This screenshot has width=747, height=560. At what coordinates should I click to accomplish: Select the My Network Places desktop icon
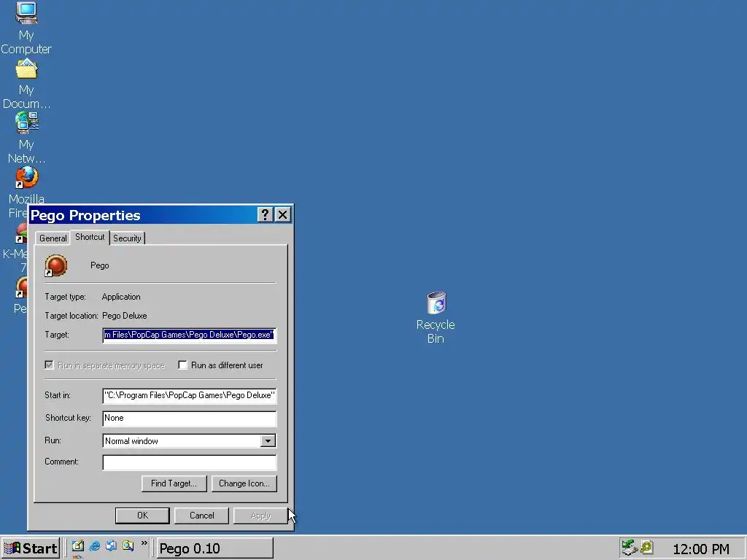point(26,138)
